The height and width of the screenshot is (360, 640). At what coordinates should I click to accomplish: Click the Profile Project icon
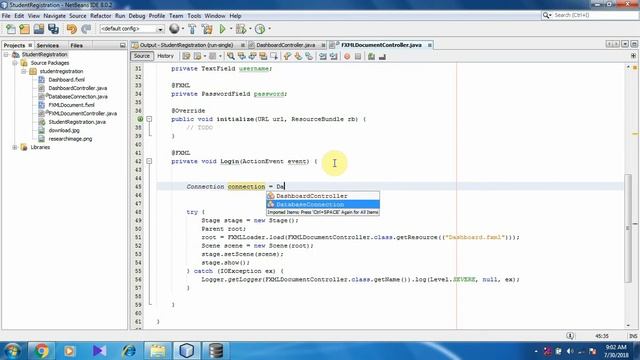pyautogui.click(x=260, y=29)
